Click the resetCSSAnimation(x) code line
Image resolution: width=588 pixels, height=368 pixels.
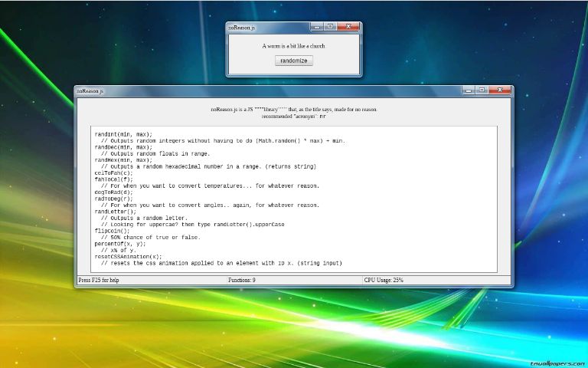click(x=129, y=256)
